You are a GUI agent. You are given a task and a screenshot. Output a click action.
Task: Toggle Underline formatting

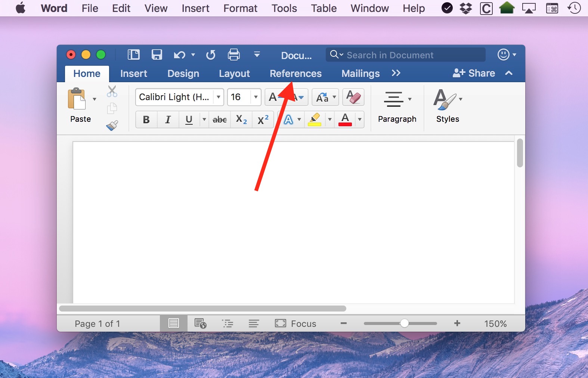tap(189, 120)
